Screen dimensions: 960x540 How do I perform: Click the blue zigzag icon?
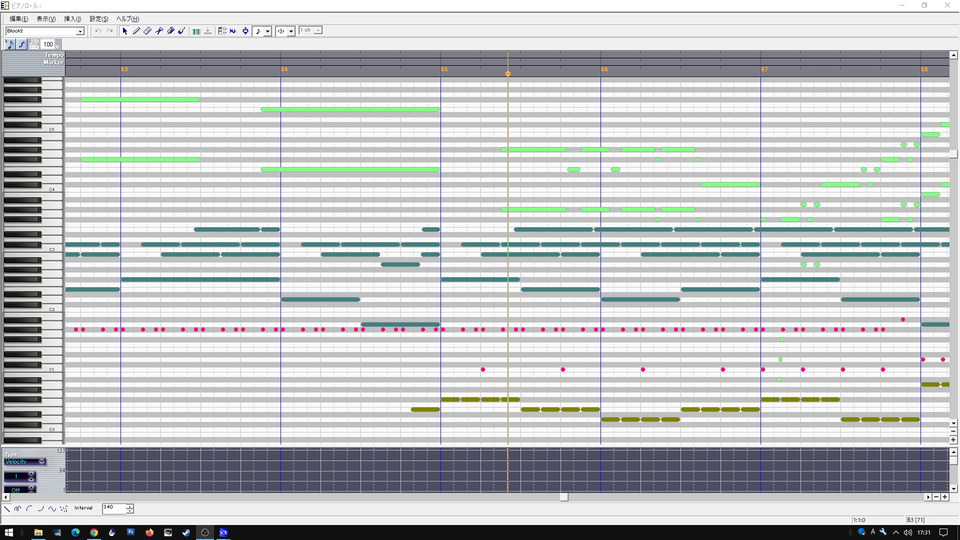point(233,31)
